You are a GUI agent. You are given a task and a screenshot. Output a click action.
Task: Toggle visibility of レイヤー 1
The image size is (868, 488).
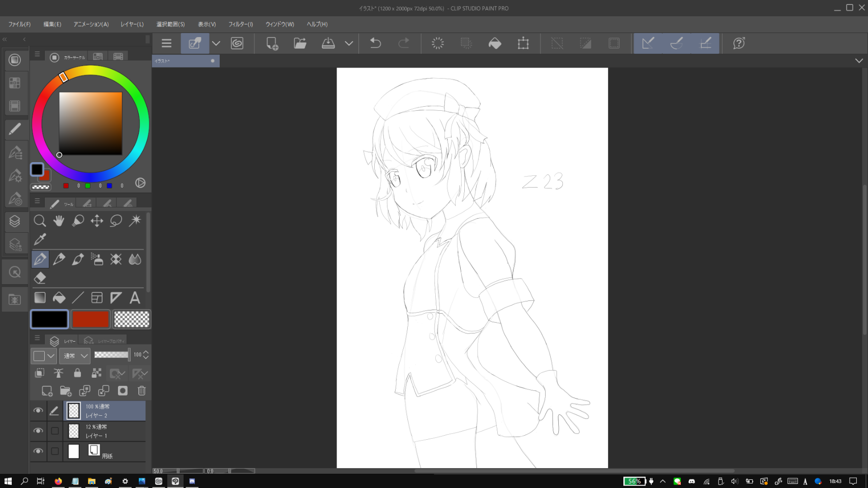tap(38, 431)
